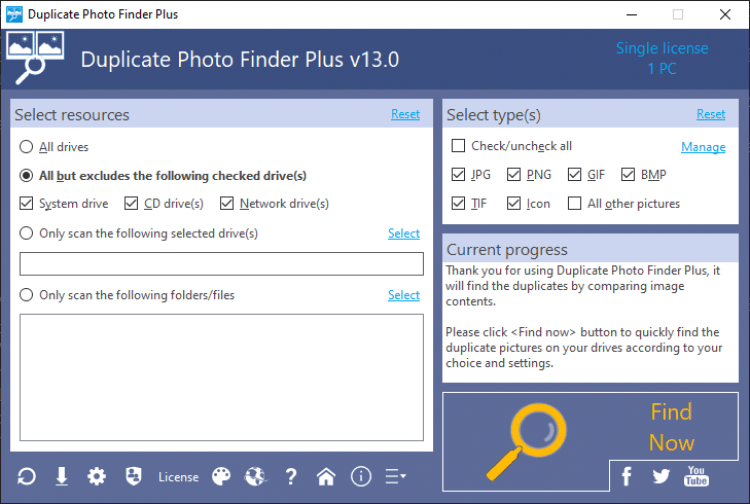Click the download arrow icon
750x504 pixels.
61,477
